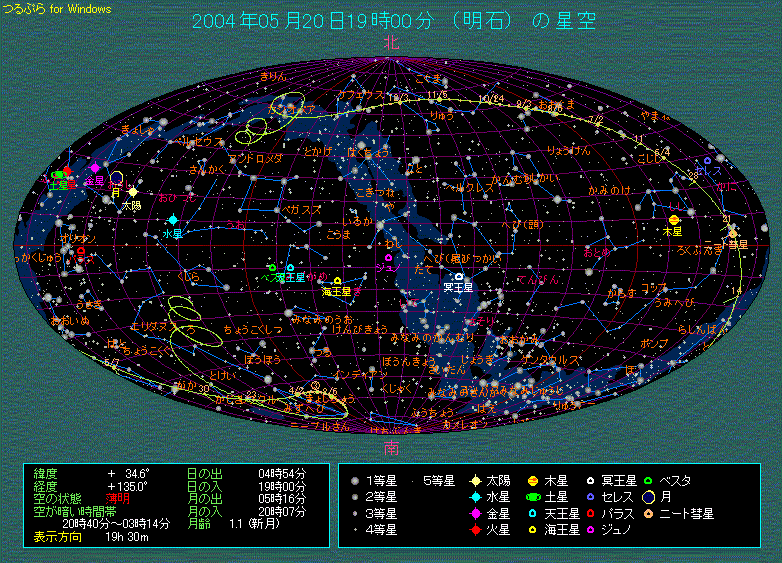
Task: Select the 金星 icon in the legend
Action: [x=476, y=513]
